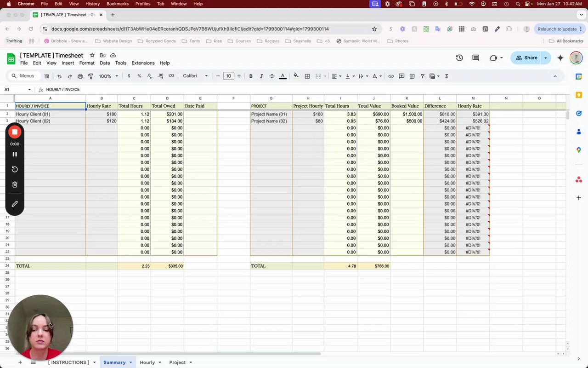
Task: Add a new sheet with plus
Action: coord(20,362)
